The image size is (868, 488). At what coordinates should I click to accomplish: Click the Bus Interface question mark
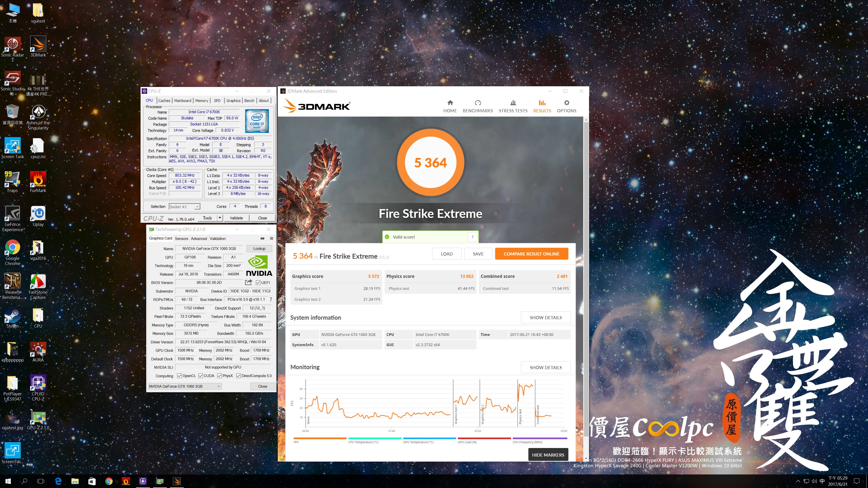click(271, 299)
